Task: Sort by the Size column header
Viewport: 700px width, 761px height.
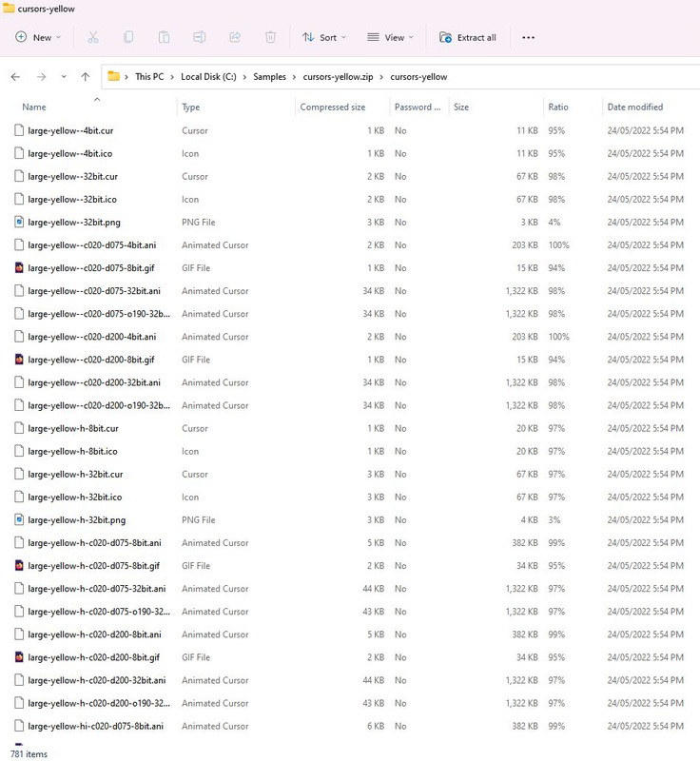Action: click(x=461, y=107)
